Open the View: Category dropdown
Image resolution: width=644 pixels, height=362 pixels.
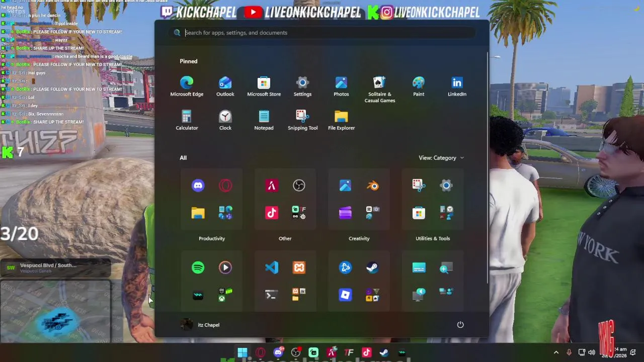click(x=441, y=158)
